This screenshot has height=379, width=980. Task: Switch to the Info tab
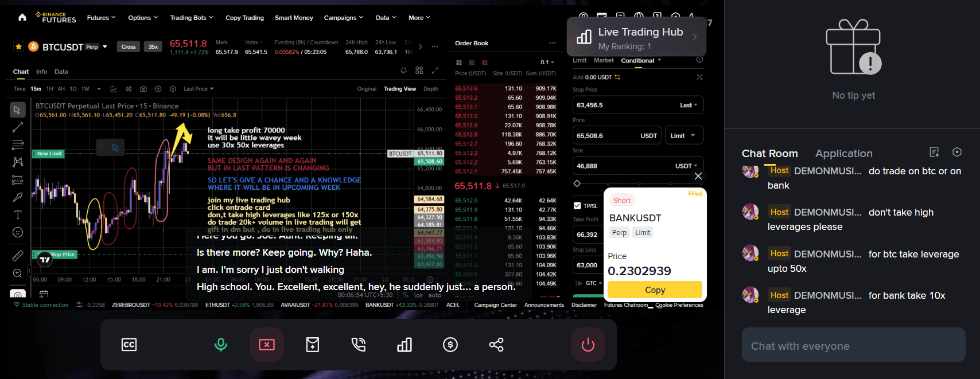41,72
